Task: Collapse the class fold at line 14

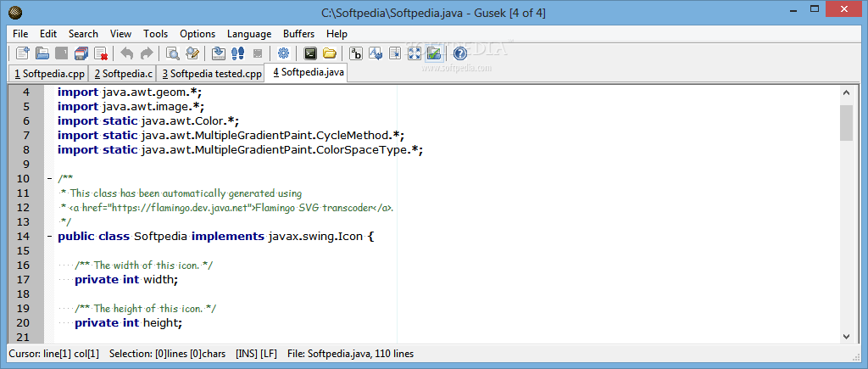Action: (49, 237)
